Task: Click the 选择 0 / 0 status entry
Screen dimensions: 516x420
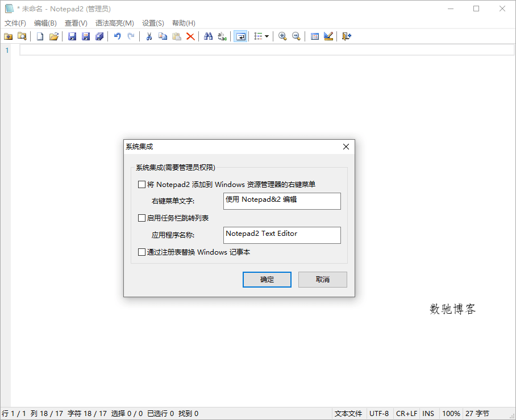Action: click(127, 414)
